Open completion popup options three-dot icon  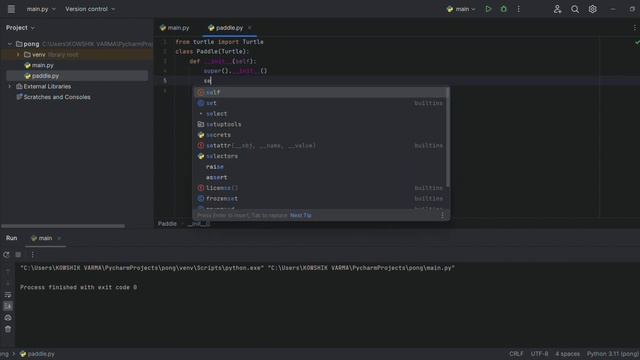442,215
